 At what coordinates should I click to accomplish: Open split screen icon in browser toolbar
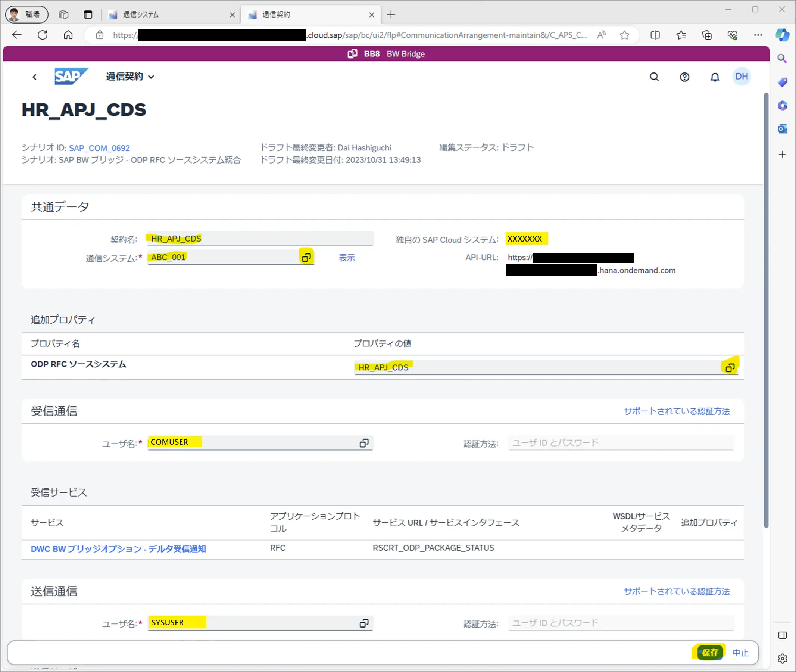(655, 35)
